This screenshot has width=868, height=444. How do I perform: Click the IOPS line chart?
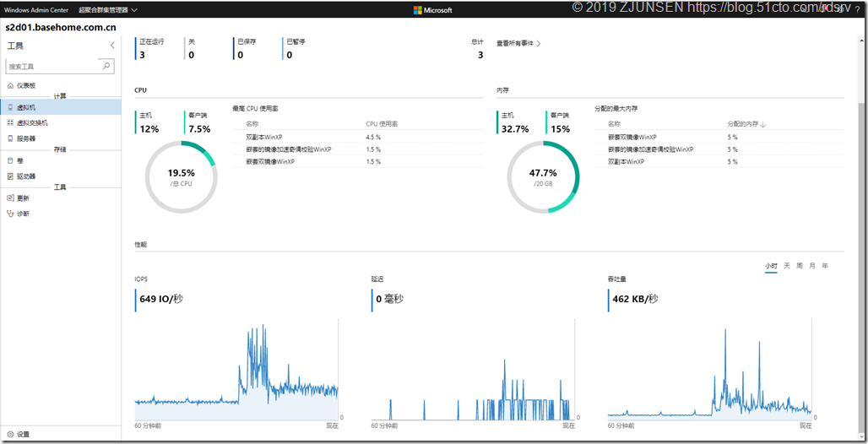[236, 369]
